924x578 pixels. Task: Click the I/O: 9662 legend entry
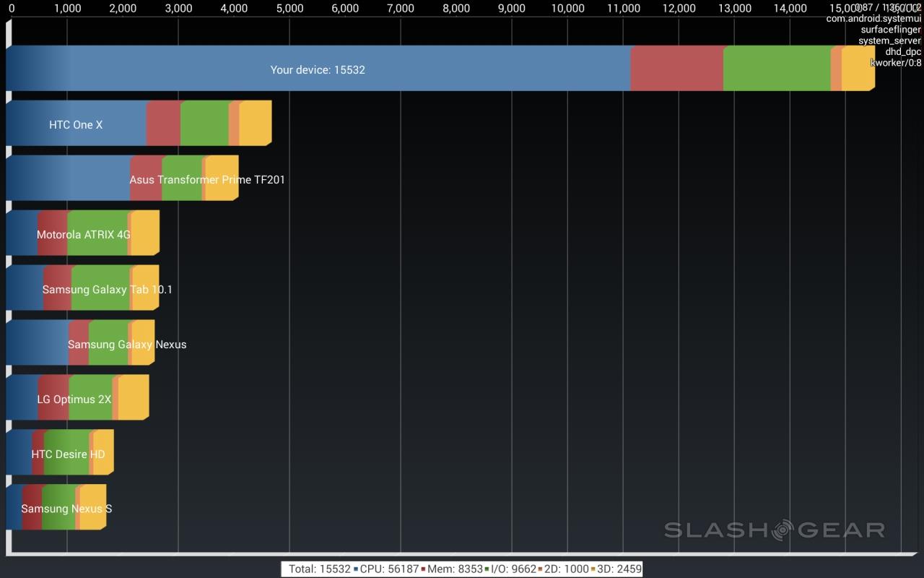pyautogui.click(x=514, y=569)
